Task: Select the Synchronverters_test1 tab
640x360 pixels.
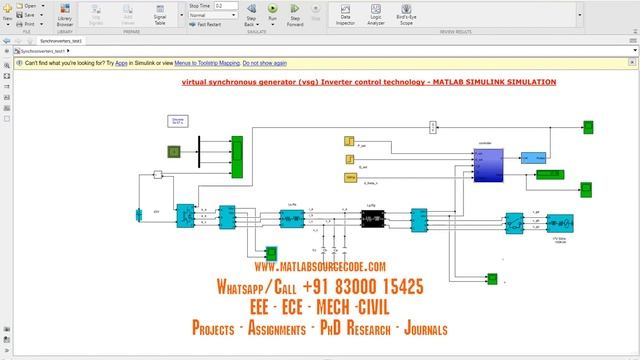Action: 61,41
